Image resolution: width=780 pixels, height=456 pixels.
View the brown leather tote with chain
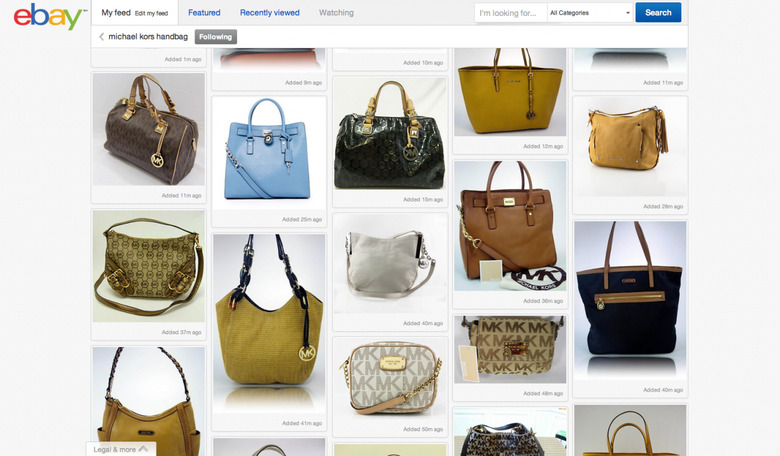510,226
